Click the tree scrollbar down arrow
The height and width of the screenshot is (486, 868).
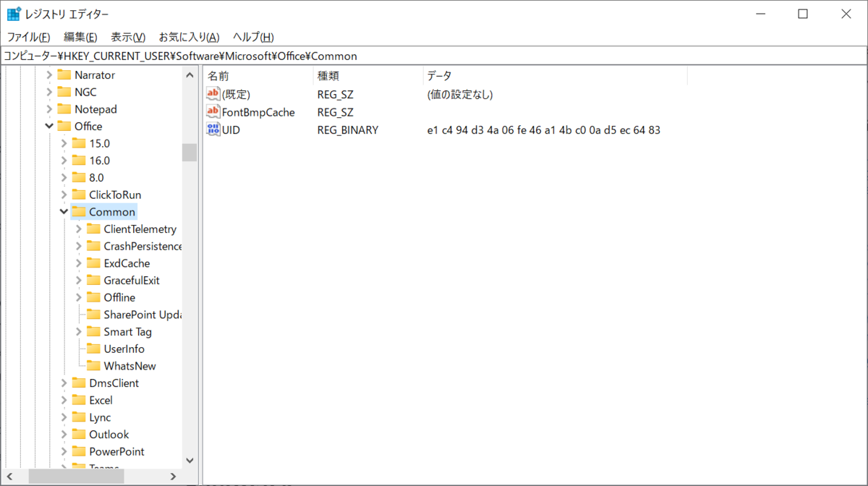[190, 460]
